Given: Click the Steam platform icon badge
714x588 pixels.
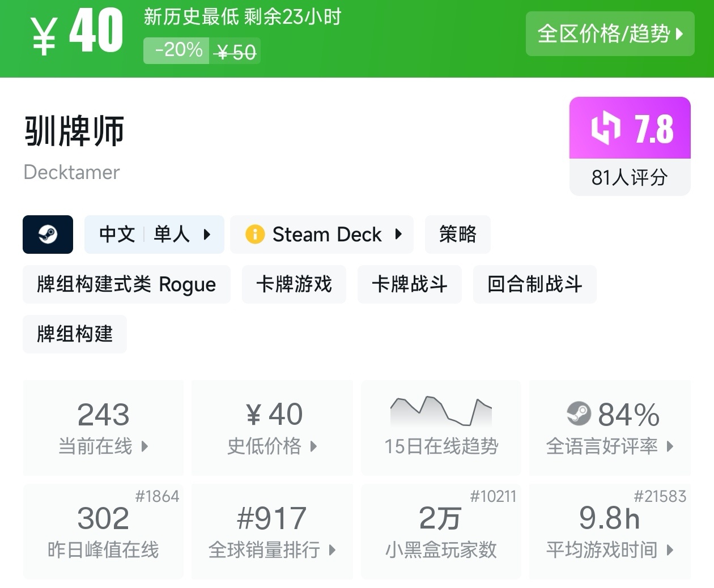Looking at the screenshot, I should tap(48, 235).
